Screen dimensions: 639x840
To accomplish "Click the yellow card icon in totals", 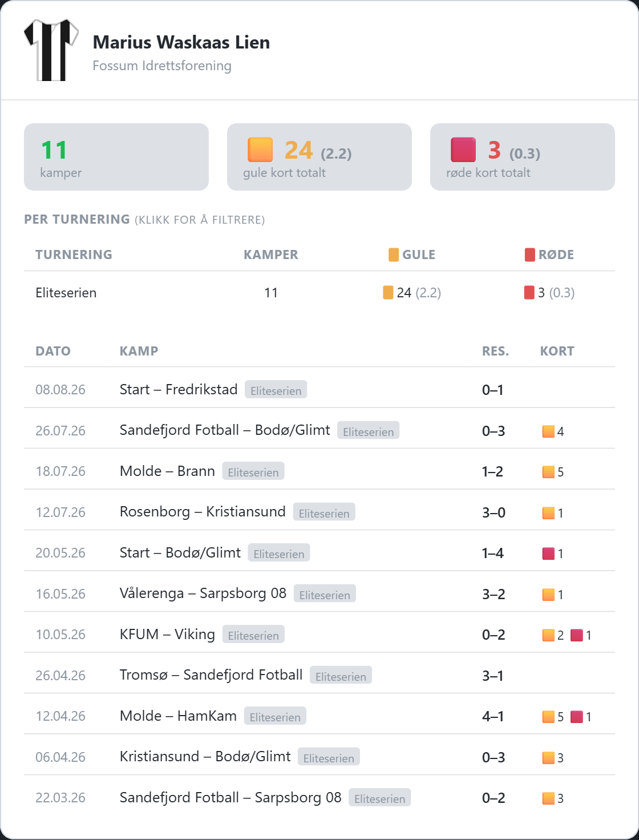I will point(260,150).
